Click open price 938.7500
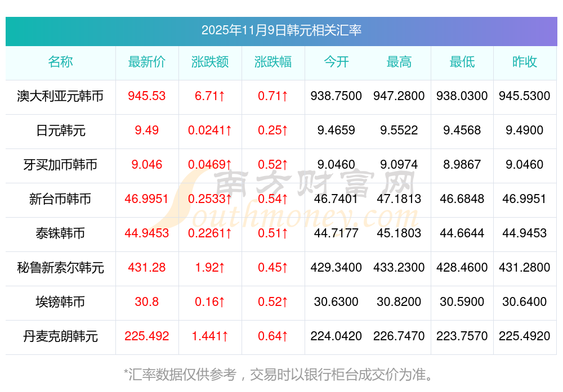Viewport: 563px width, 392px height. (x=336, y=96)
